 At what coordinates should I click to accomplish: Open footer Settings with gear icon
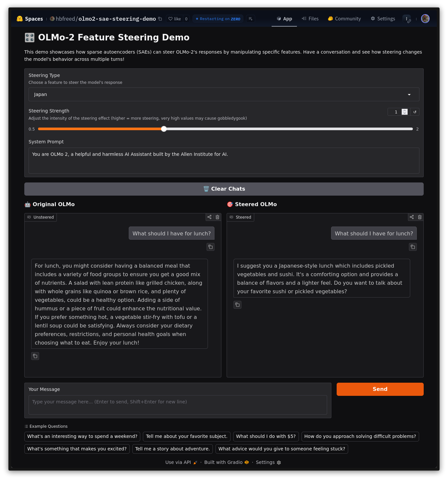point(268,462)
